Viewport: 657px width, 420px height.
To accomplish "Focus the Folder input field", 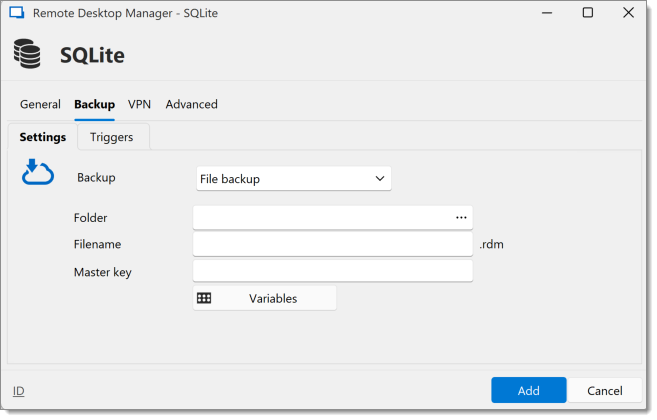I will [x=333, y=218].
